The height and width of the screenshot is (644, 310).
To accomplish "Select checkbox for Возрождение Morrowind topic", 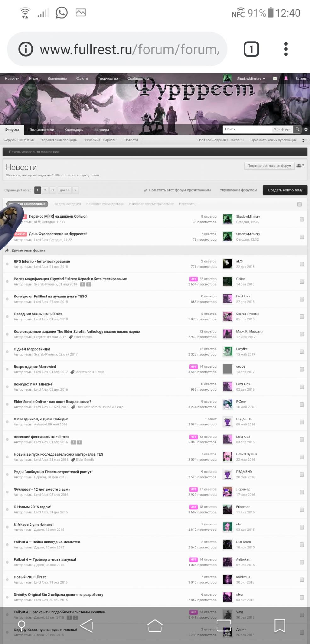I will pyautogui.click(x=302, y=369).
